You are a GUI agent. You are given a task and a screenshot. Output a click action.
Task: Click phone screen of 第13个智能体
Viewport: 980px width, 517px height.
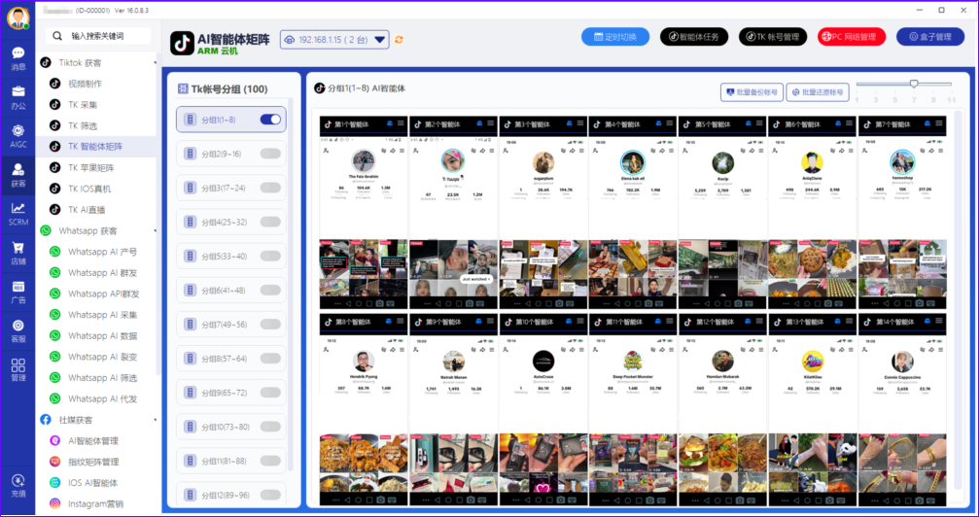pos(812,418)
